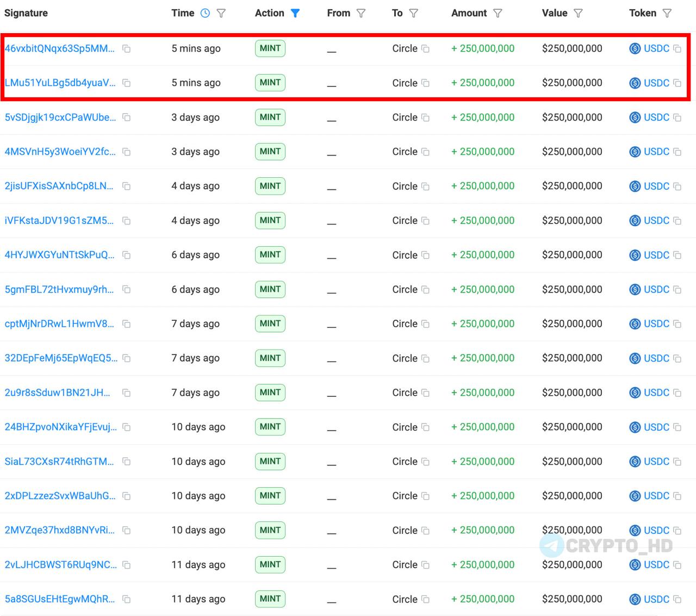Select value $250,000,000 in iVFKstaJDV19 row

coord(572,220)
